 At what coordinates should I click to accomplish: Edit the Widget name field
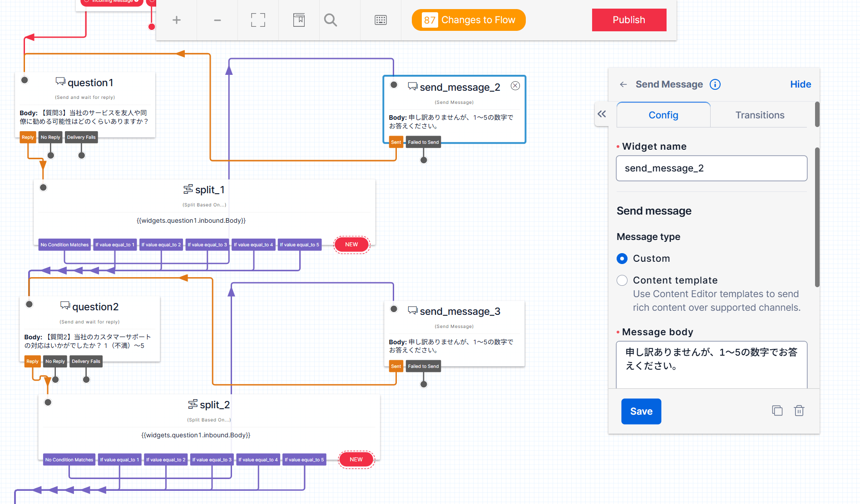[712, 168]
